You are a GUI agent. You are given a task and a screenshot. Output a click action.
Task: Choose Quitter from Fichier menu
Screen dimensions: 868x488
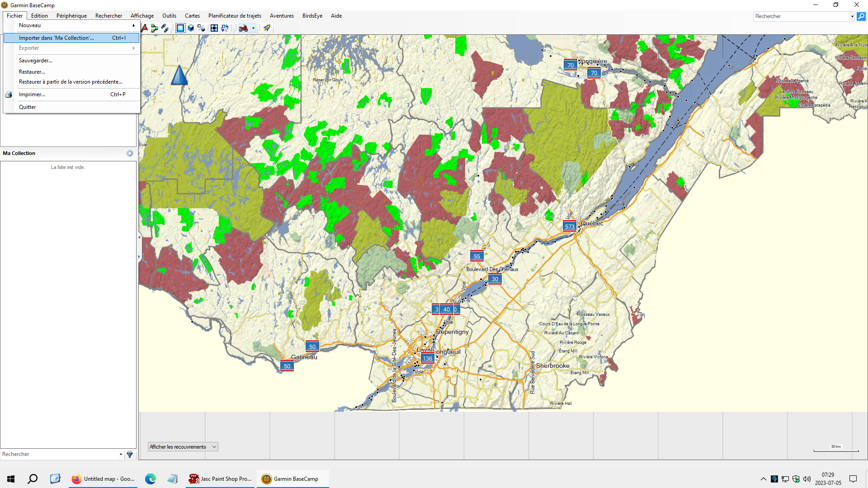tap(71, 107)
